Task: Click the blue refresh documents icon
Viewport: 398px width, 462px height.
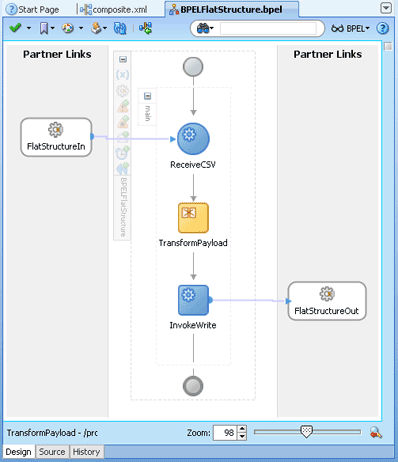Action: point(120,28)
